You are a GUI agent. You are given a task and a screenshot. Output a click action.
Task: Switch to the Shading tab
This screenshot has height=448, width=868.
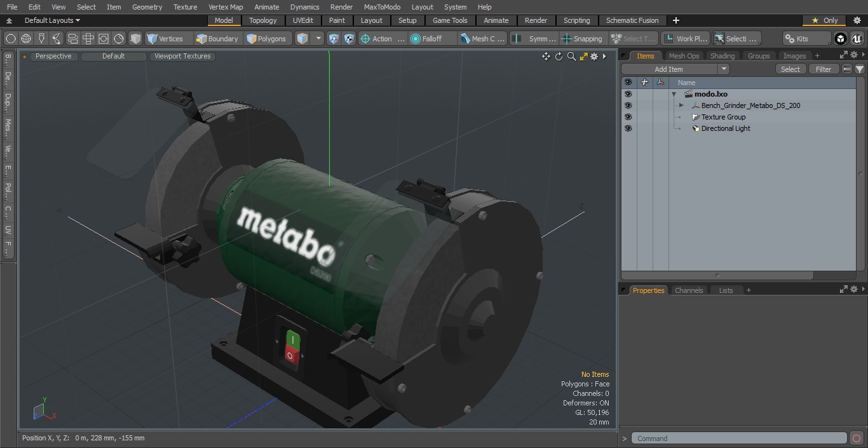pyautogui.click(x=722, y=56)
